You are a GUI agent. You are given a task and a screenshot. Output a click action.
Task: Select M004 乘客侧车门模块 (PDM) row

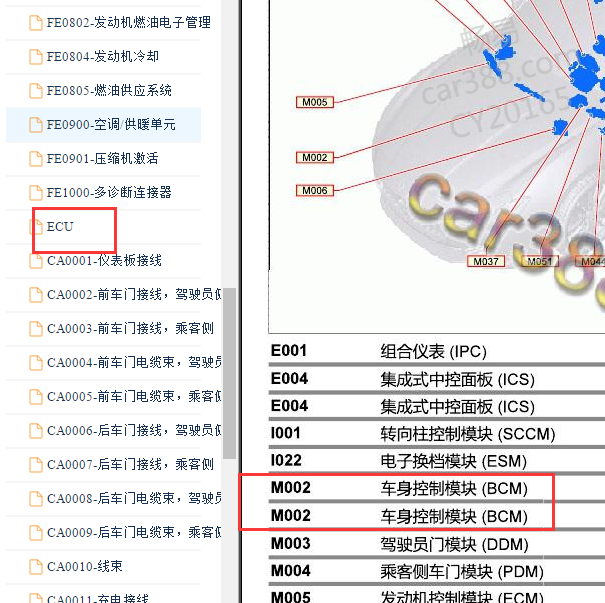(437, 571)
